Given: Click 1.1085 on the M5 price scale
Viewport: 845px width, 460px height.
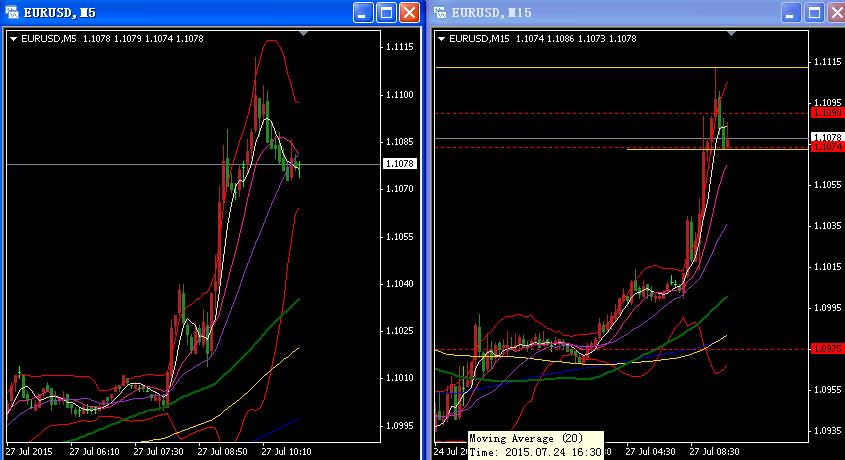Looking at the screenshot, I should 400,142.
